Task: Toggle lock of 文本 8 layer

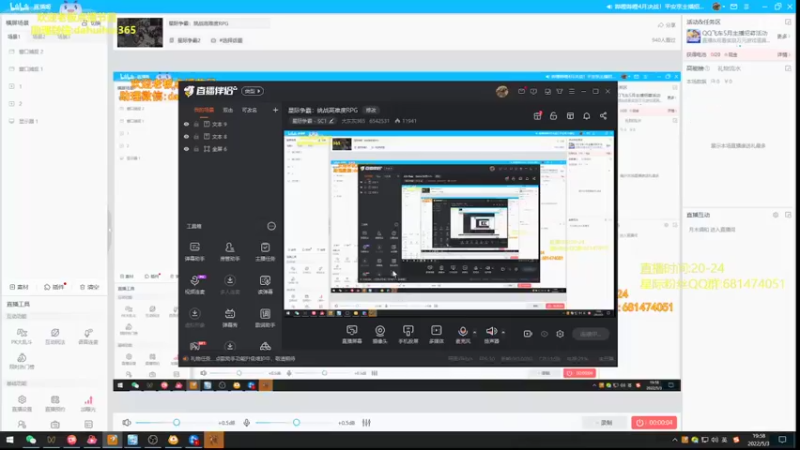Action: [x=196, y=136]
